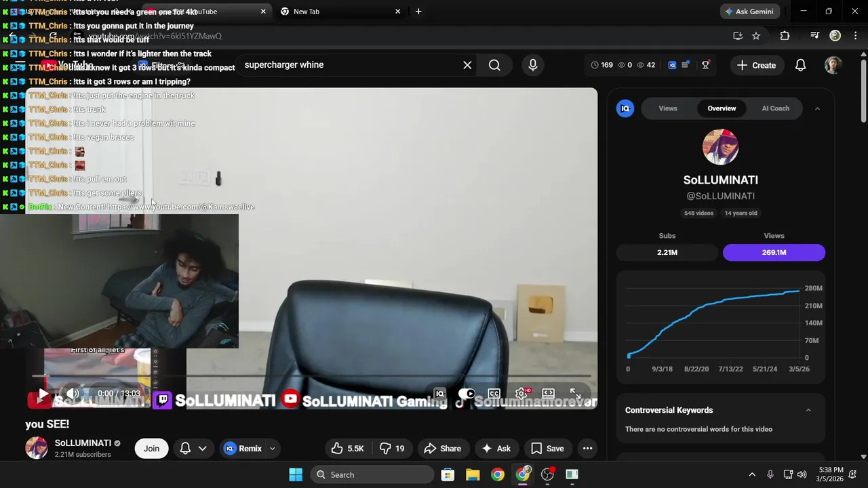Bookmark the page with the star icon
Image resolution: width=868 pixels, height=488 pixels.
point(756,36)
